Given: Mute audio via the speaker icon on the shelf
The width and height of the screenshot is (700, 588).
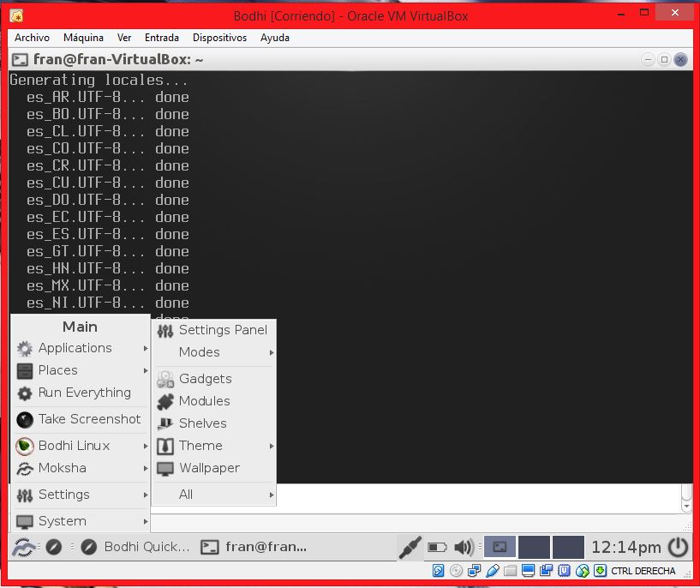Looking at the screenshot, I should pos(464,547).
